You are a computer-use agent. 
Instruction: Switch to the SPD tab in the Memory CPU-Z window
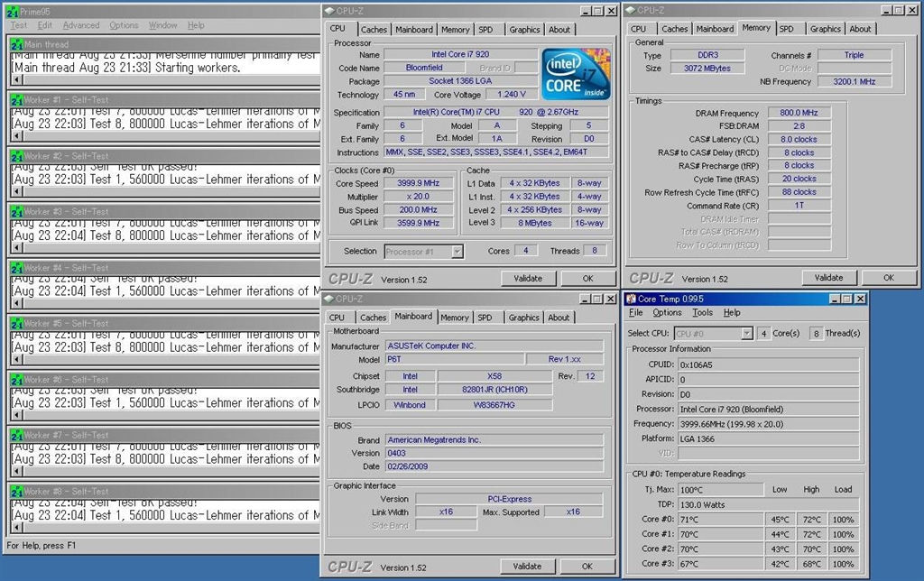(x=787, y=29)
